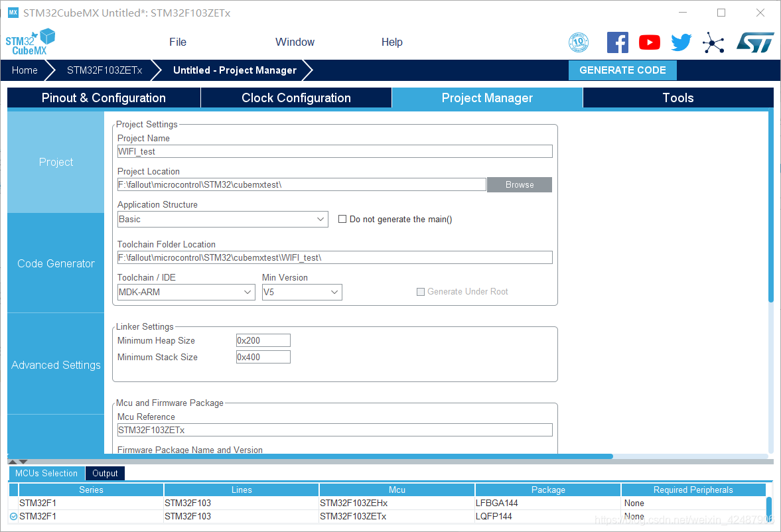Screen dimensions: 781x532
Task: Click the Project Location input field
Action: [x=302, y=185]
